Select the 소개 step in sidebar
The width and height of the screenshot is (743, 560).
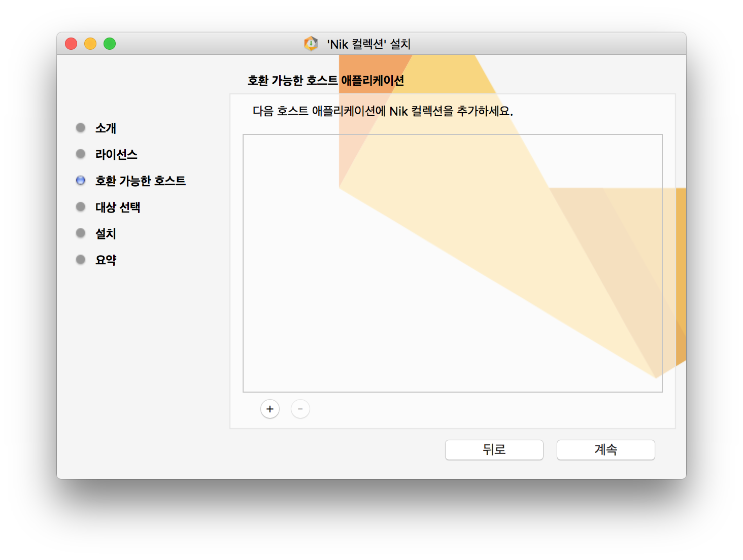(106, 128)
